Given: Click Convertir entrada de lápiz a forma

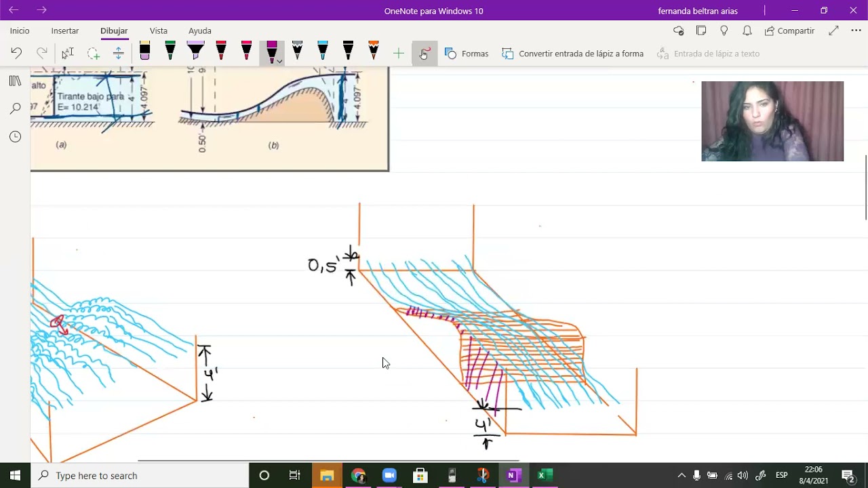Looking at the screenshot, I should pos(573,54).
